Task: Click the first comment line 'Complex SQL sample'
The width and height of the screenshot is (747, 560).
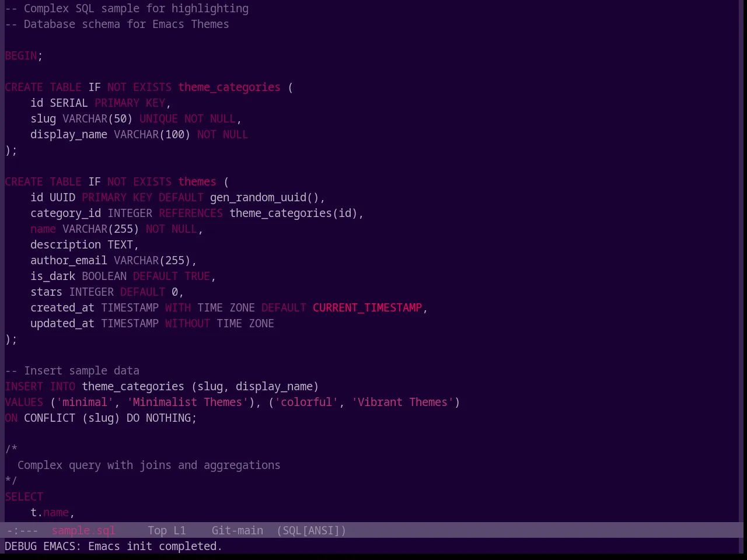Action: tap(127, 9)
